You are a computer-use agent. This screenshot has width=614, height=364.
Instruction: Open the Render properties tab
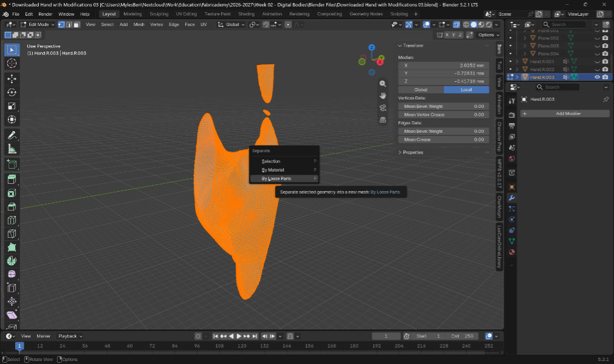pos(511,115)
